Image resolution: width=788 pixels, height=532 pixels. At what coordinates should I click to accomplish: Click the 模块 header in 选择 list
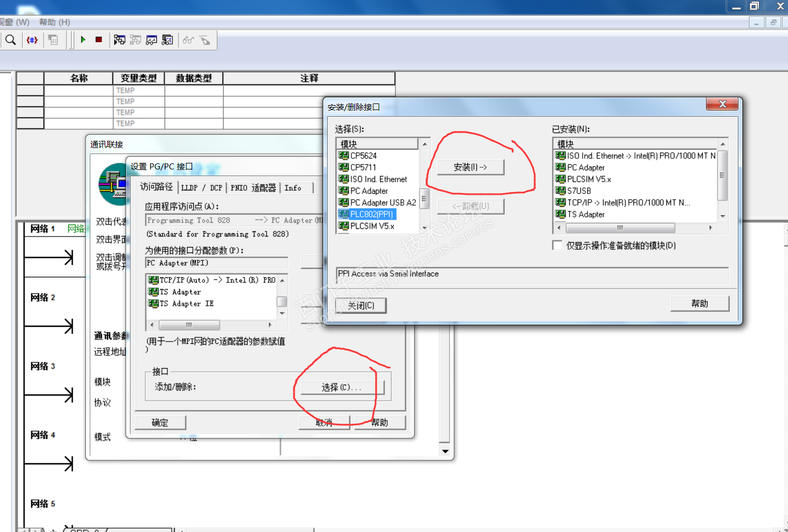pos(378,144)
